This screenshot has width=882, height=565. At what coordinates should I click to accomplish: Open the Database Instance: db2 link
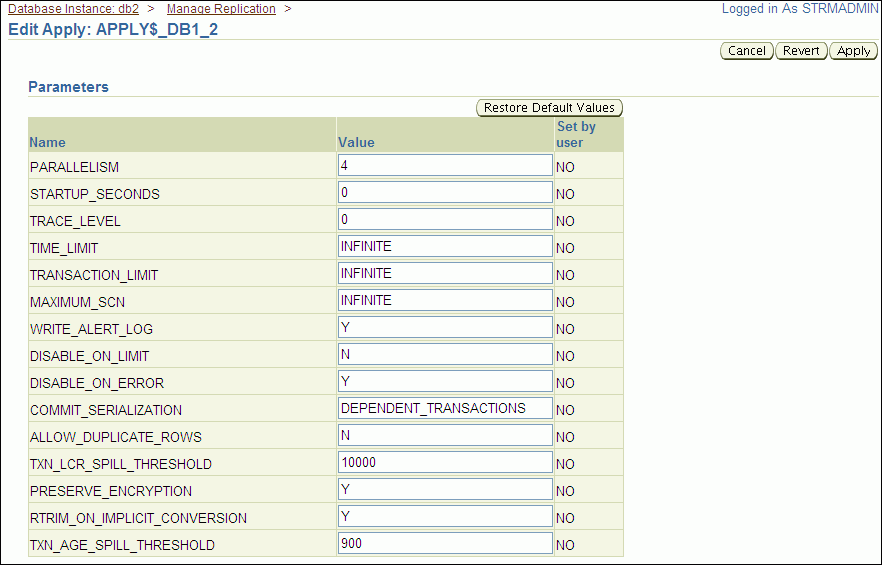[73, 9]
